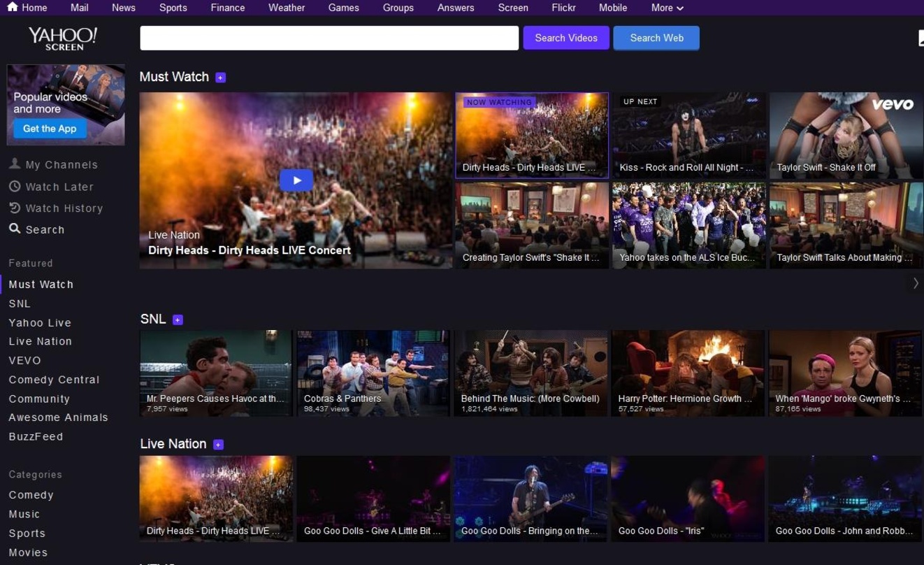Select SNL in the Featured list
Viewport: 924px width, 565px height.
20,303
